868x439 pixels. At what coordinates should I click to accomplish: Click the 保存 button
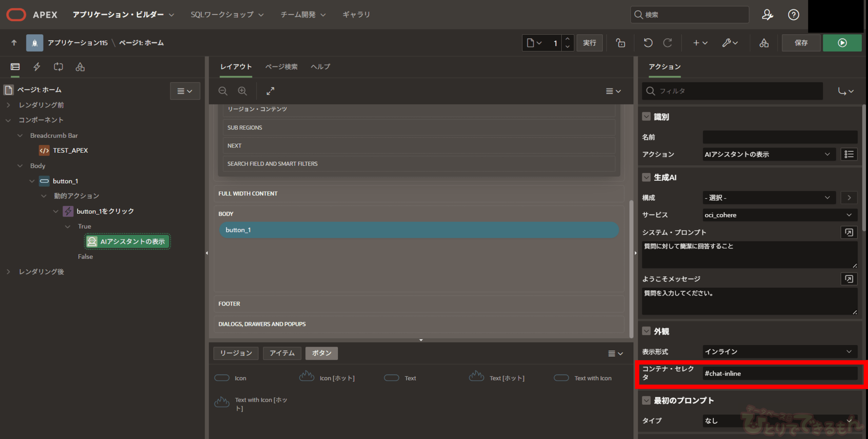801,43
